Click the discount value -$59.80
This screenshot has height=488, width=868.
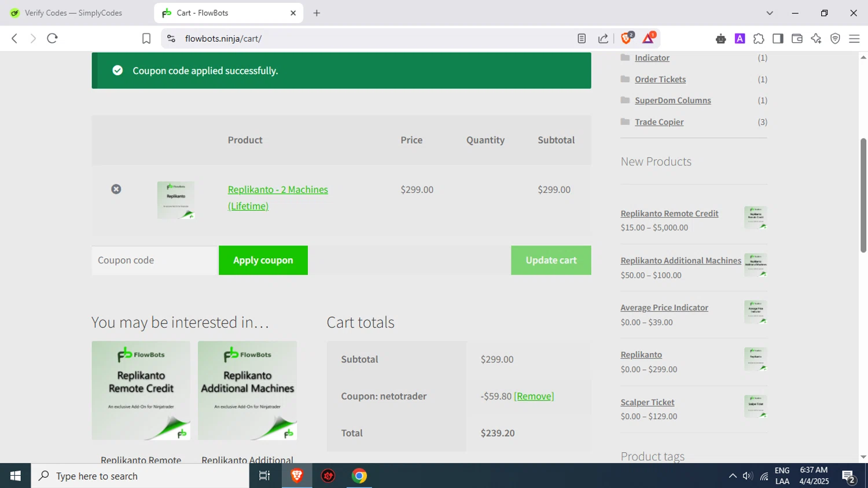[496, 396]
